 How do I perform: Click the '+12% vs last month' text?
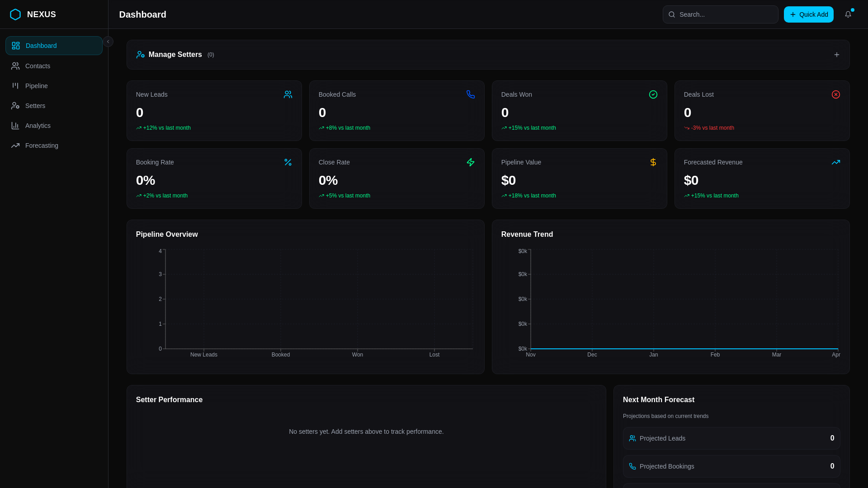point(167,128)
